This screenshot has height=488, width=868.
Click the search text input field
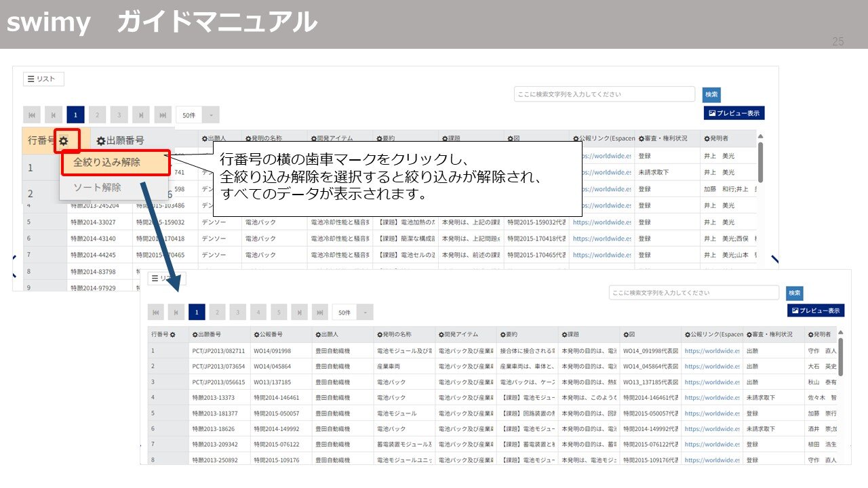pyautogui.click(x=604, y=94)
